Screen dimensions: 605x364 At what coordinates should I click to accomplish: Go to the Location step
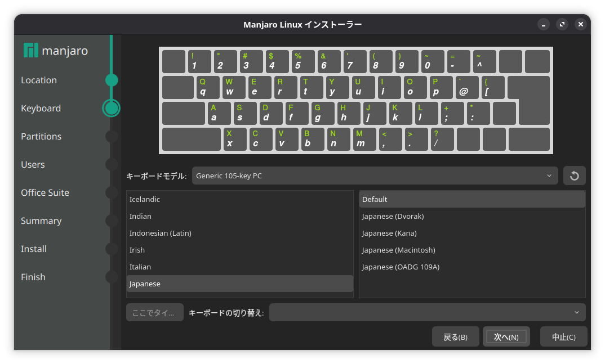pos(38,80)
